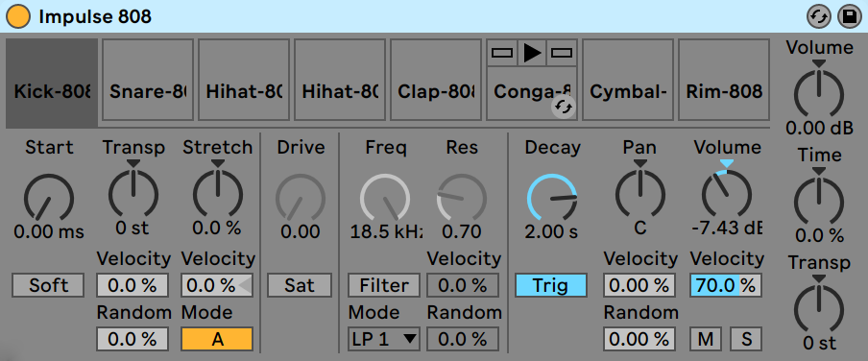868x361 pixels.
Task: Click the solo box right of play button
Action: (562, 53)
